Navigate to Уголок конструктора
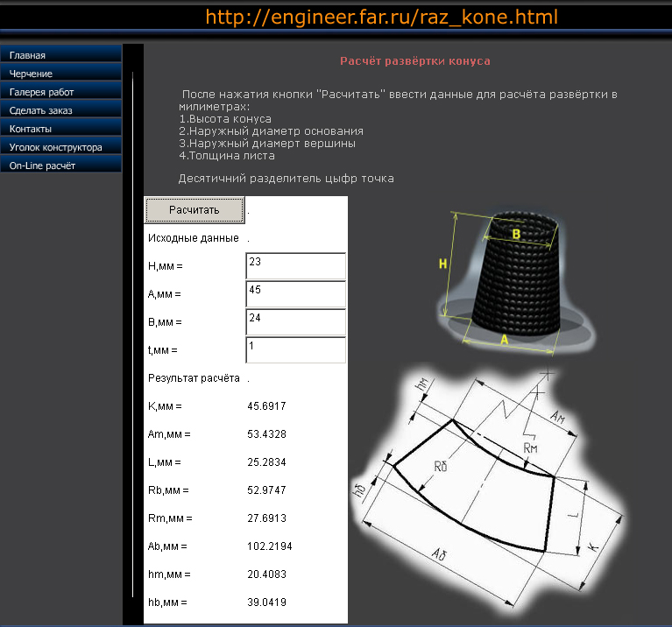This screenshot has height=627, width=672. pos(60,147)
